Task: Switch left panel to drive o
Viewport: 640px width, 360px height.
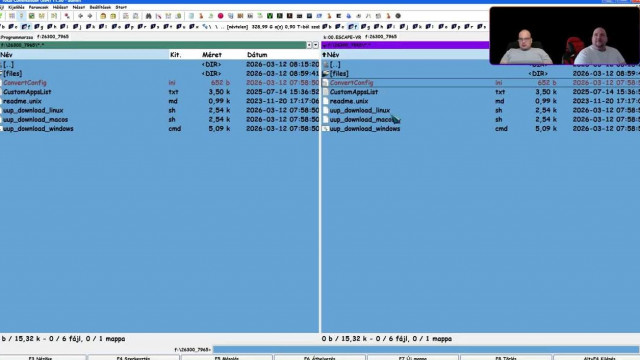Action: (116, 27)
